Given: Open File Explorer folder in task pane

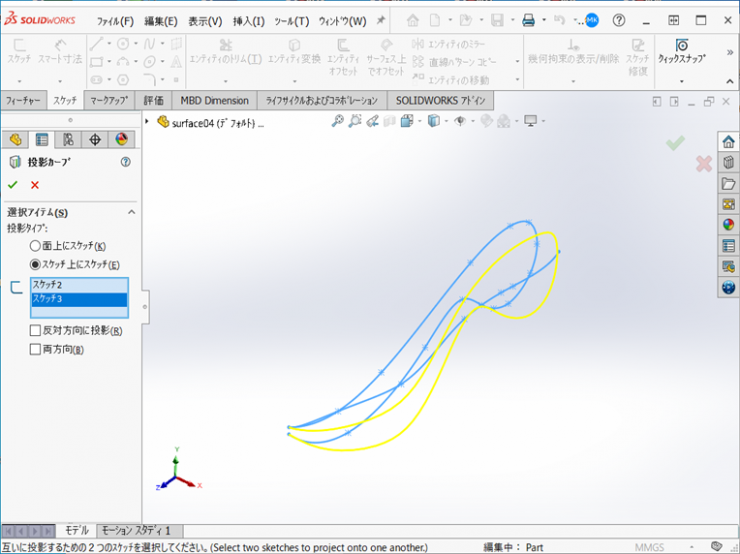Looking at the screenshot, I should [728, 183].
